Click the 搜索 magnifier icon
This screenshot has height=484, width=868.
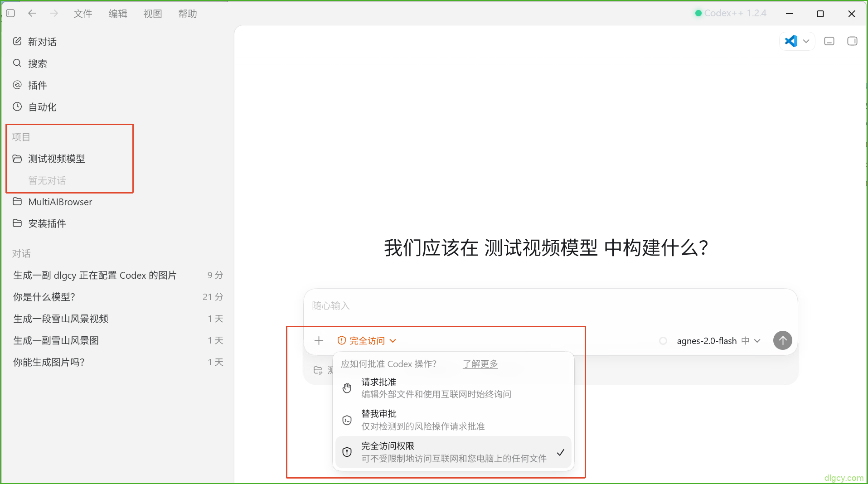(17, 63)
